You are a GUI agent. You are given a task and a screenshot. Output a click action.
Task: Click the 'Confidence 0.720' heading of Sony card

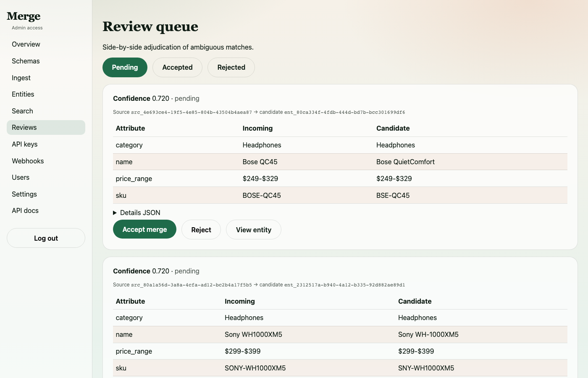coord(141,271)
